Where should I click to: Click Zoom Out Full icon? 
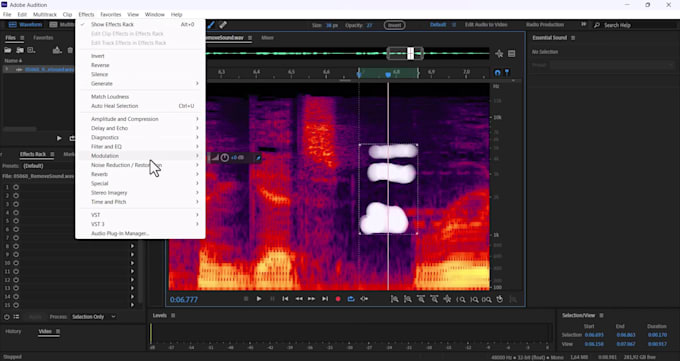click(x=447, y=299)
